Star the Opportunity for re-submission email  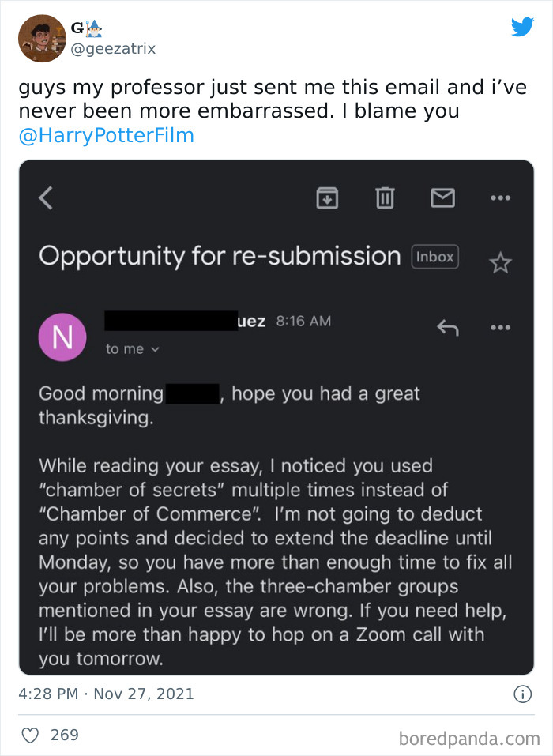pyautogui.click(x=500, y=263)
